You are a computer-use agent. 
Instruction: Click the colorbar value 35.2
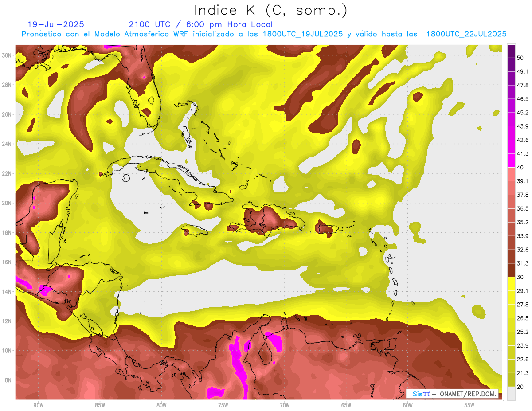coord(523,222)
